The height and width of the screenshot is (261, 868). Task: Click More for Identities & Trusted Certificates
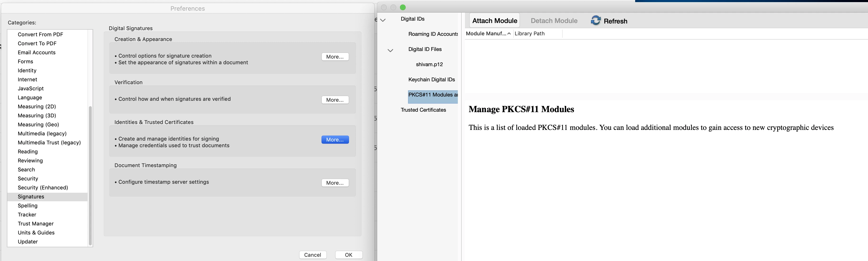coord(335,139)
